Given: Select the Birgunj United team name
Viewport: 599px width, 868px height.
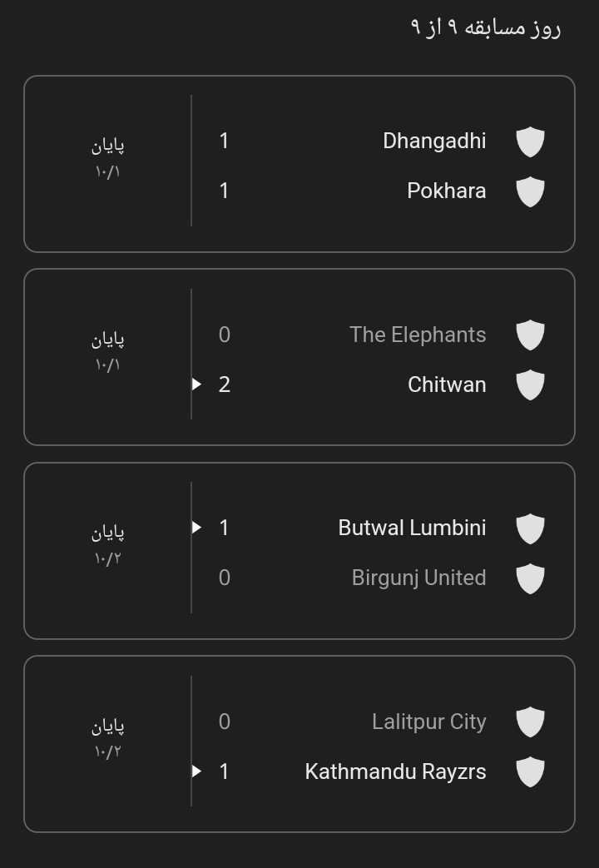Looking at the screenshot, I should [x=418, y=578].
